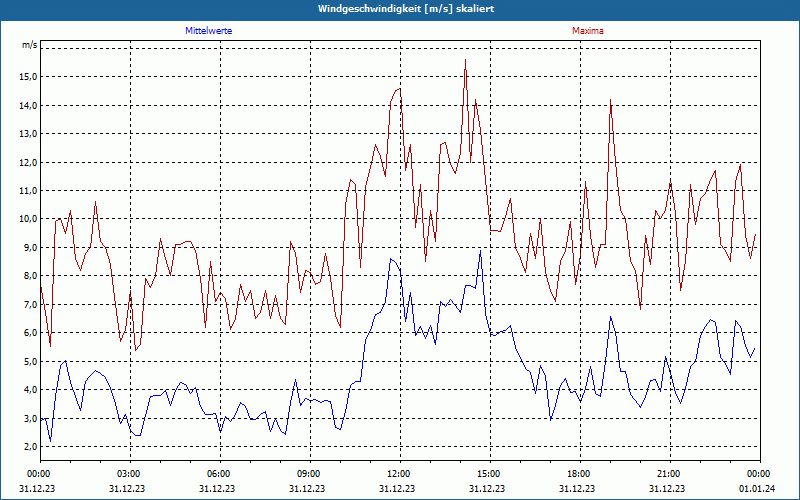Screen dimensions: 800x500
Task: Click the 8,0 y-axis value
Action: click(x=31, y=276)
